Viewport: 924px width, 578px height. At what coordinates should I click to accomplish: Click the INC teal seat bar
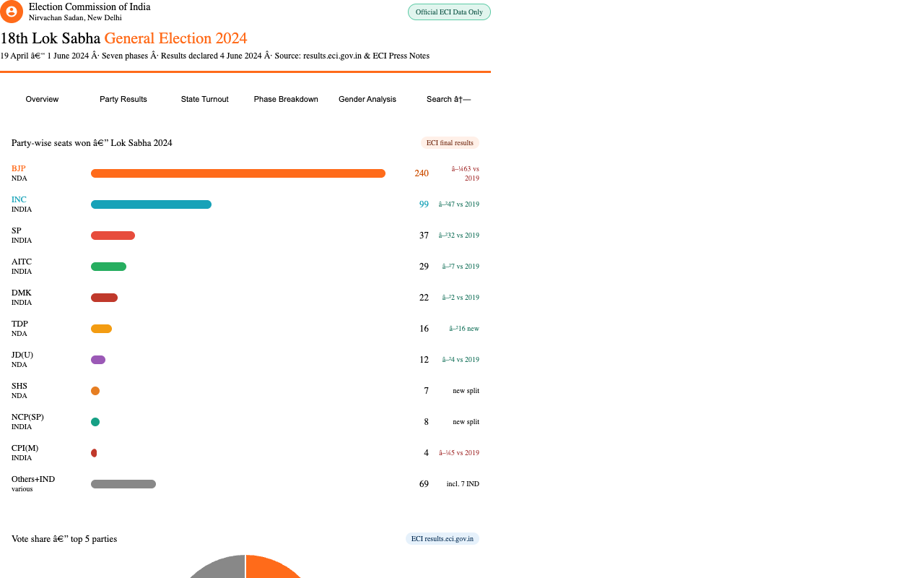(x=151, y=204)
